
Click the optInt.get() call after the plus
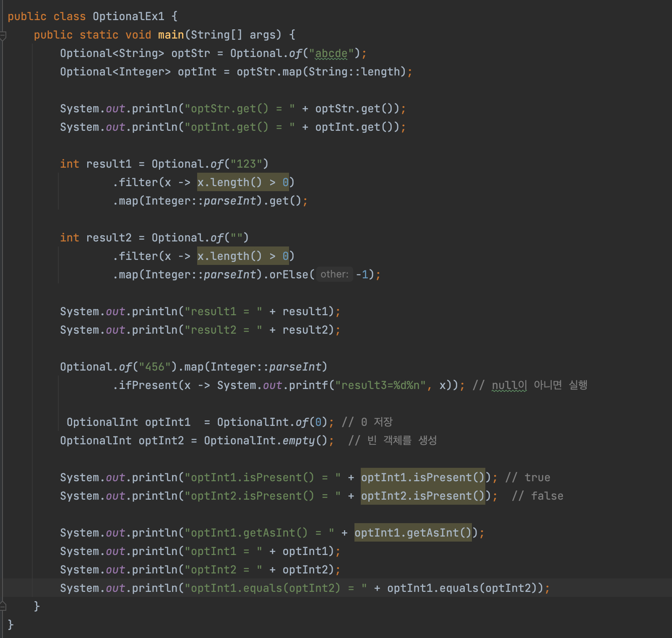[x=354, y=127]
